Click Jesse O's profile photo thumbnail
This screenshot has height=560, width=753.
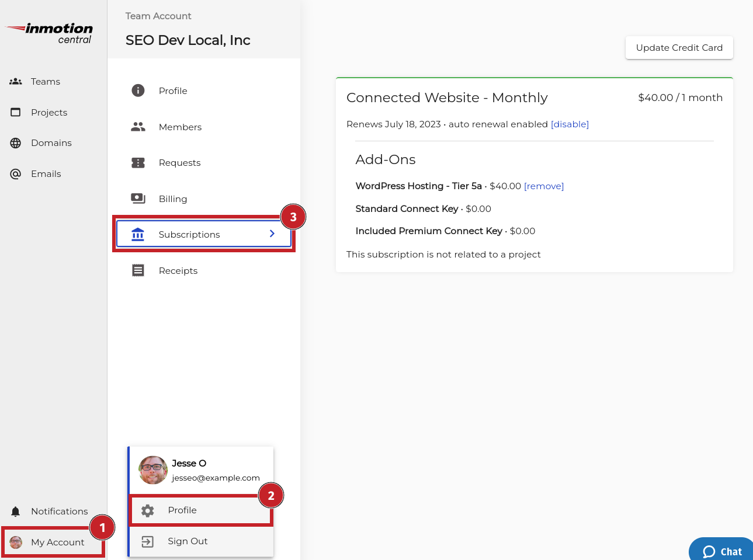click(153, 470)
